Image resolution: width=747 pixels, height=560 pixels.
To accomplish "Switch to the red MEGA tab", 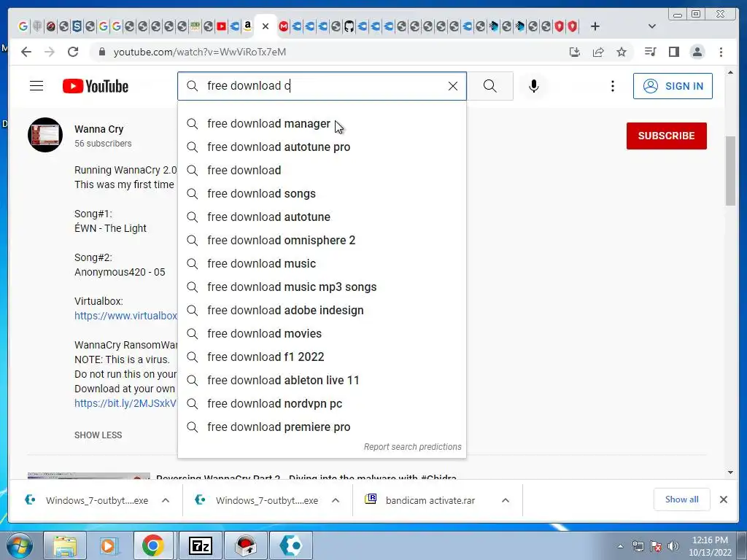I will [x=284, y=27].
